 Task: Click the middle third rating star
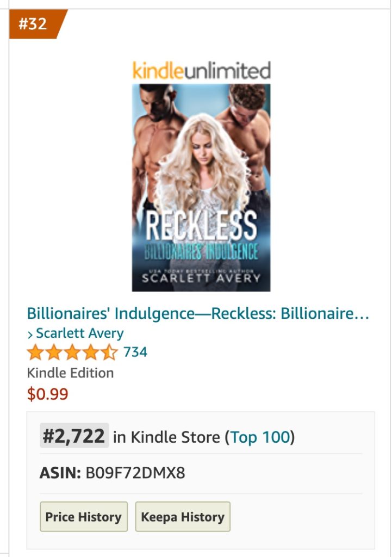(x=72, y=353)
